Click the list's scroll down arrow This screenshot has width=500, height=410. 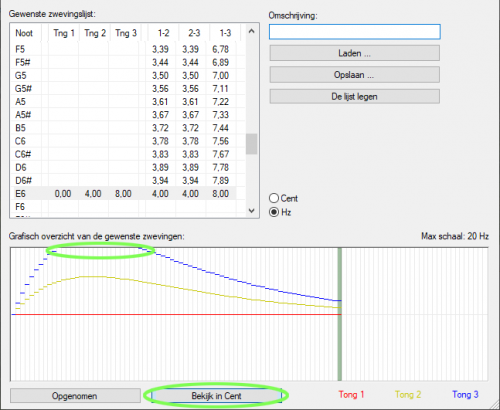pos(252,211)
